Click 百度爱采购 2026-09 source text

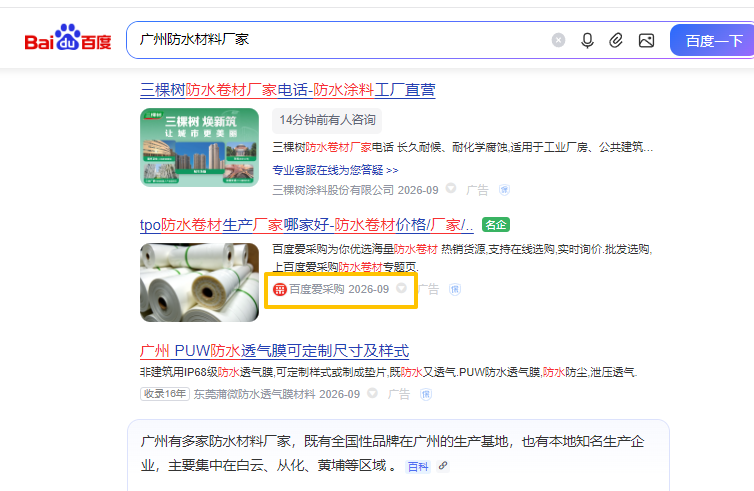339,290
